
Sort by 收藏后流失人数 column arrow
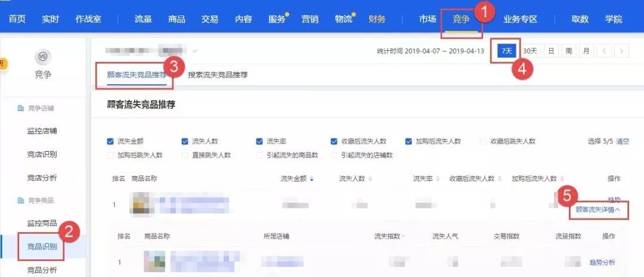pyautogui.click(x=500, y=178)
